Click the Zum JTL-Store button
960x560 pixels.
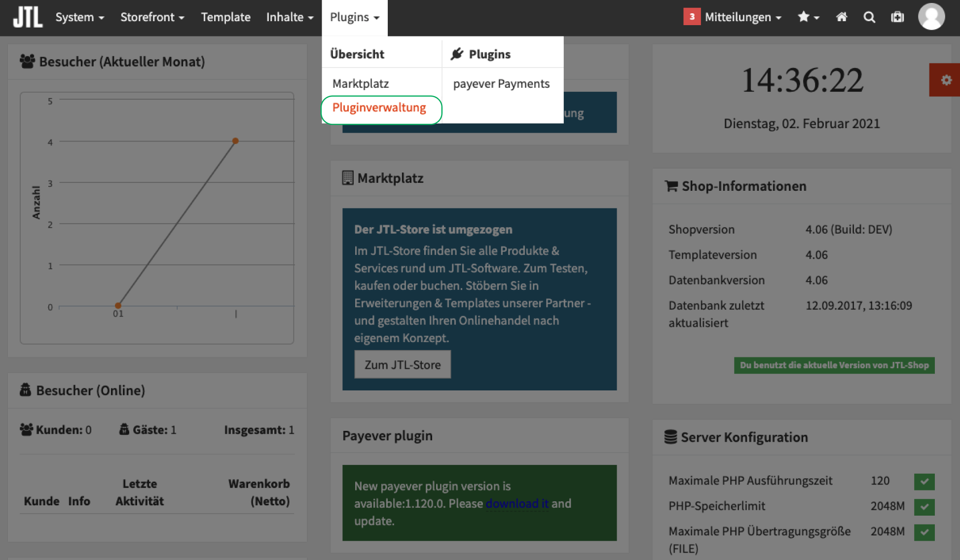pyautogui.click(x=403, y=365)
